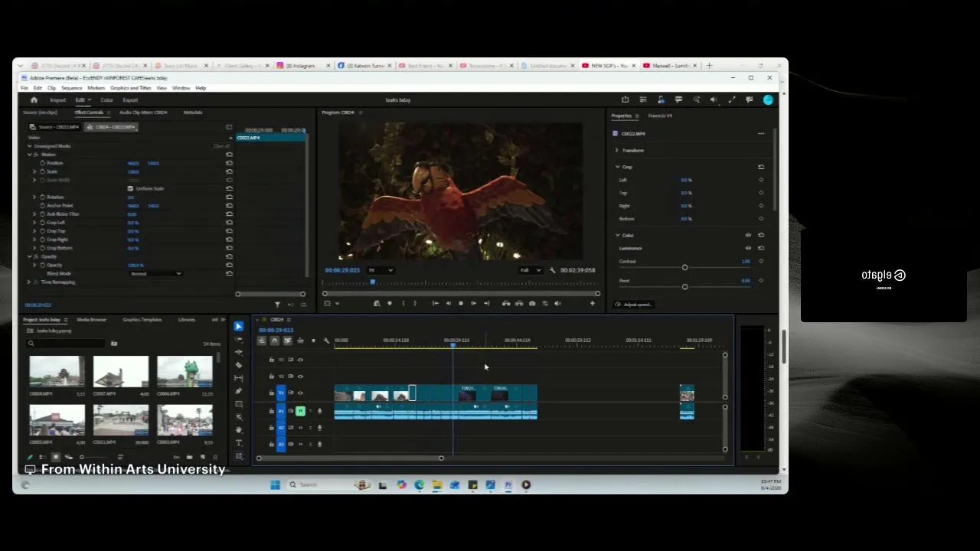Open the Graphics and Titles menu
Image resolution: width=980 pixels, height=551 pixels.
131,88
